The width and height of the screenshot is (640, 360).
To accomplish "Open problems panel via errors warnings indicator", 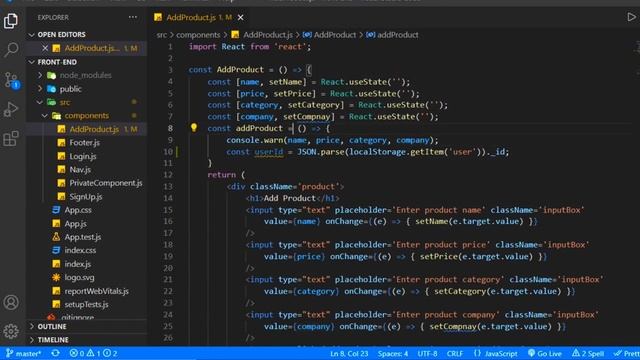I will [x=93, y=353].
